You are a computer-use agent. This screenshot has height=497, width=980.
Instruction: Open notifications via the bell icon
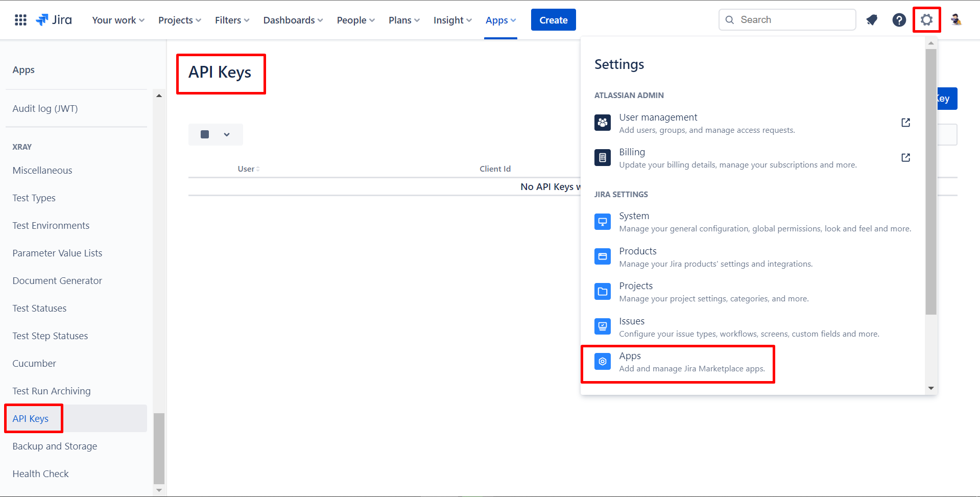coord(872,19)
